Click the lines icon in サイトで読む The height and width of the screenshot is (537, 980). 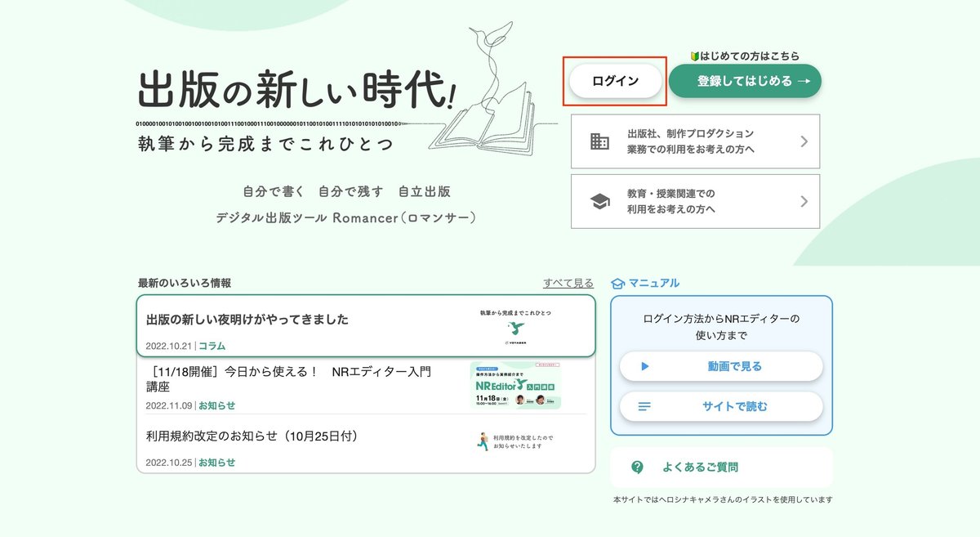coord(644,406)
